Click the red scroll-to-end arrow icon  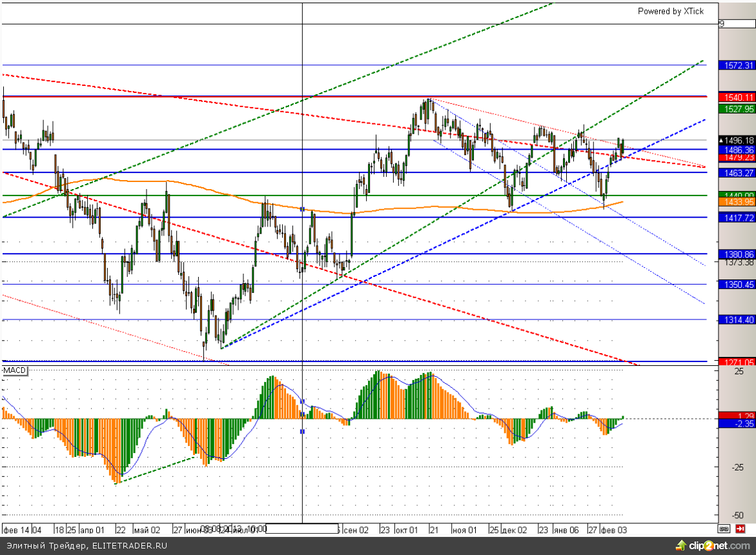tap(740, 528)
